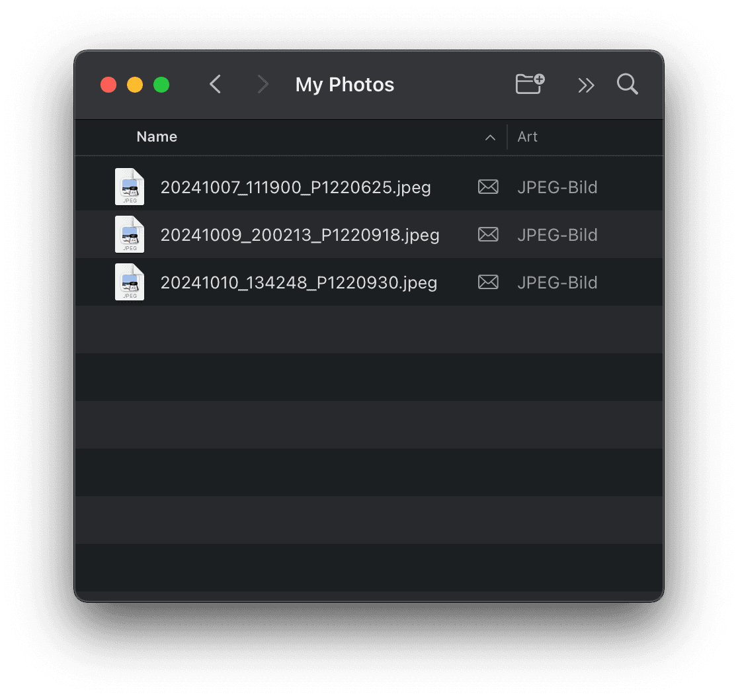
Task: Select the JPEG icon of 20241009_200213_P1220918.jpeg
Action: click(130, 234)
